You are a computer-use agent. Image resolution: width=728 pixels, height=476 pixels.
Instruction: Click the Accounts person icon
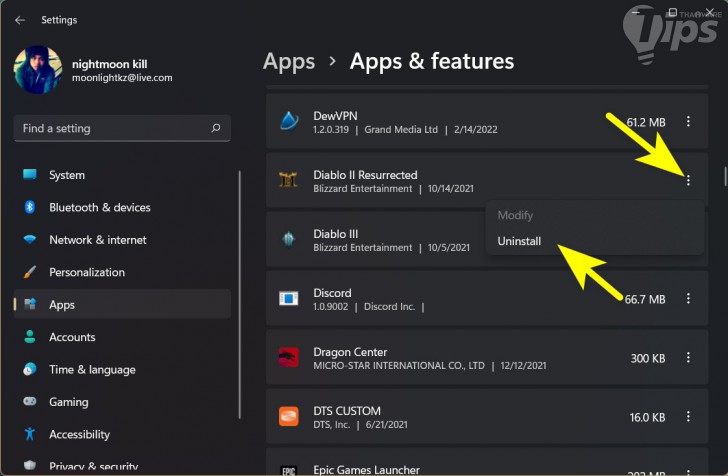[30, 337]
